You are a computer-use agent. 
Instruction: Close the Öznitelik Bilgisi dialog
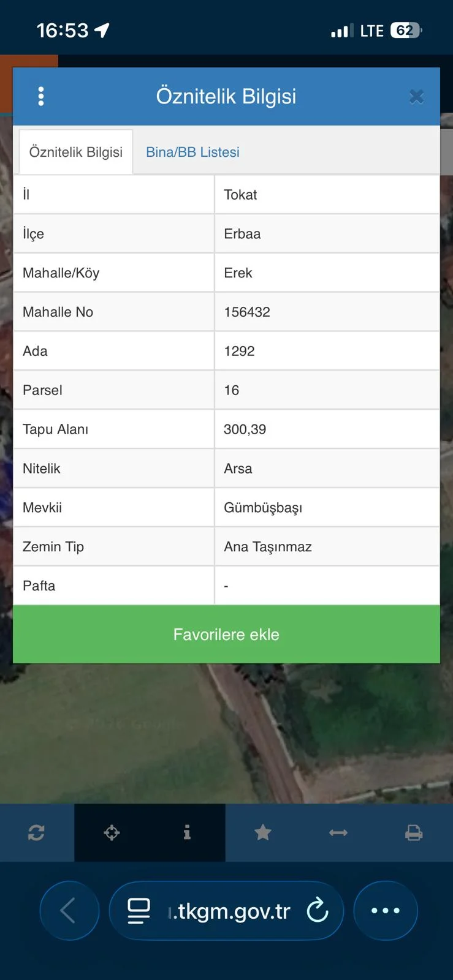(x=416, y=97)
